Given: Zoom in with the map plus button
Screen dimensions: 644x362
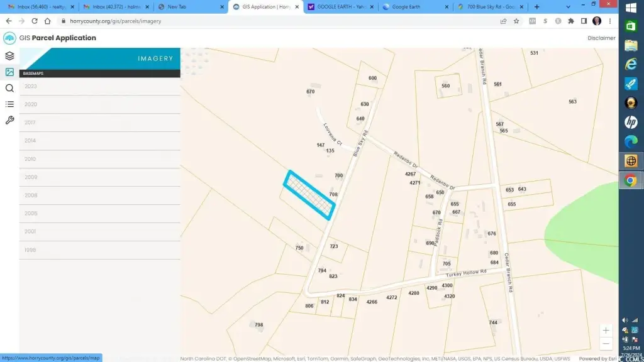Looking at the screenshot, I should tap(605, 330).
